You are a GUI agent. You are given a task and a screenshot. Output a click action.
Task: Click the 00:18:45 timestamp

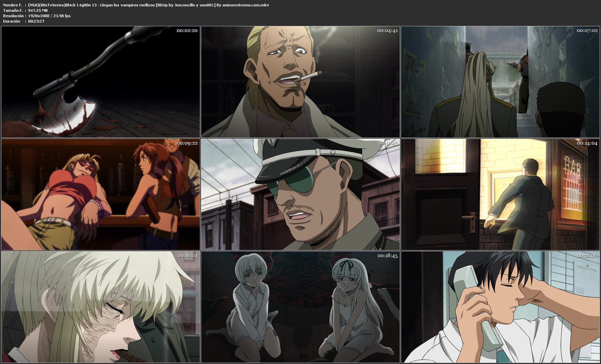tap(387, 256)
